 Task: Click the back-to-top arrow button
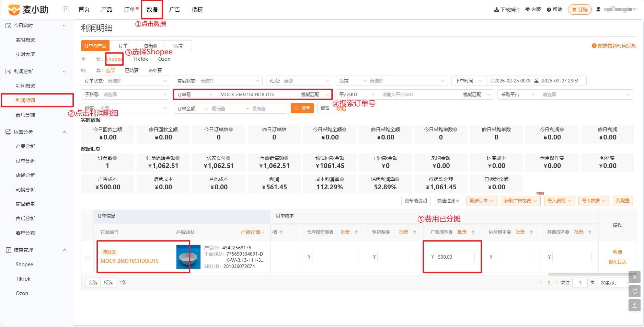point(634,305)
